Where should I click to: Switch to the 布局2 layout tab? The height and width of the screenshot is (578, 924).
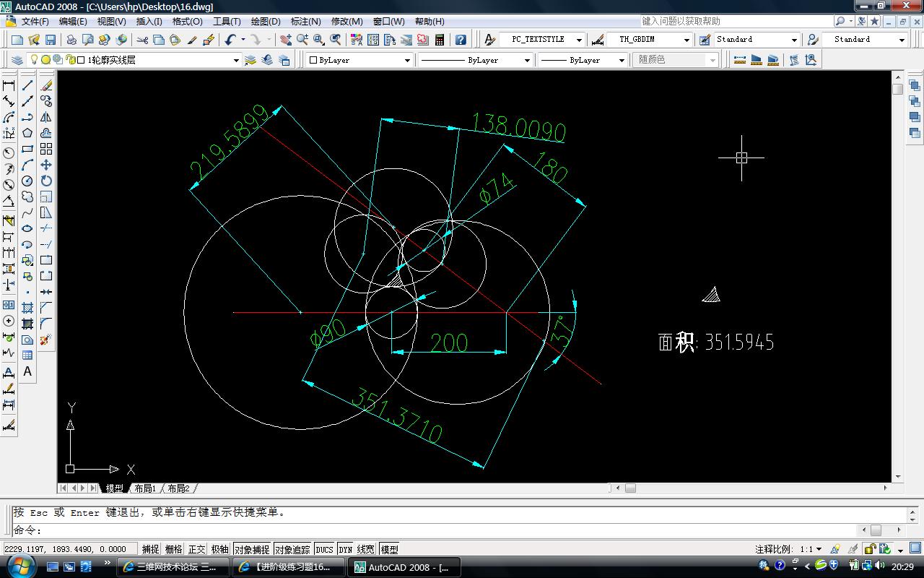pyautogui.click(x=178, y=488)
